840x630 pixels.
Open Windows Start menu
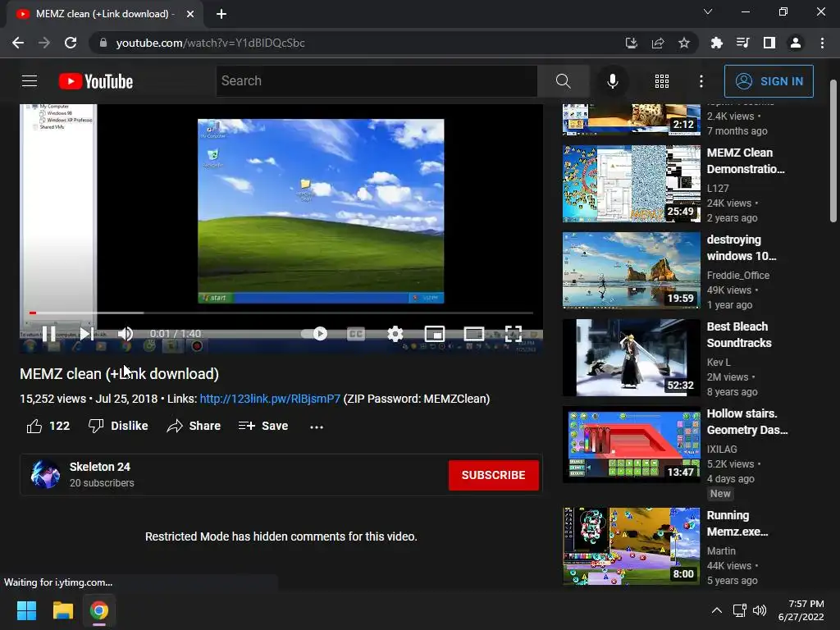[x=26, y=610]
